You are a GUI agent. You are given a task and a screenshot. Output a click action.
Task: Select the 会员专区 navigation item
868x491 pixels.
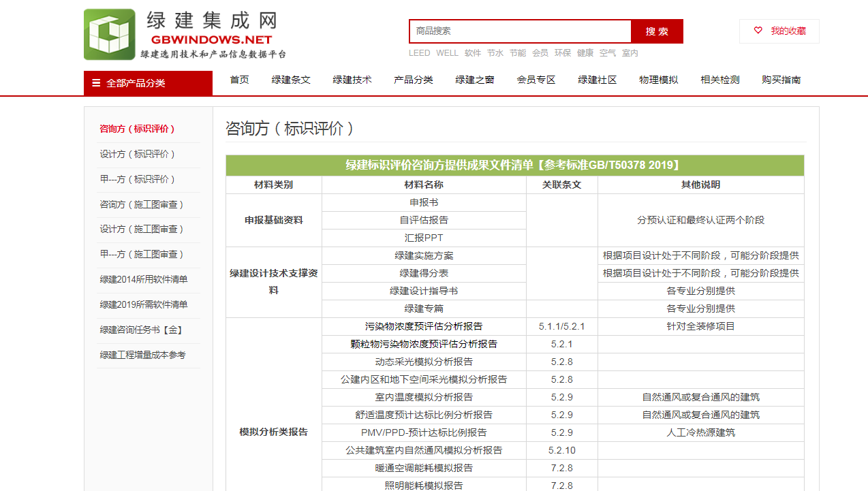click(x=536, y=80)
